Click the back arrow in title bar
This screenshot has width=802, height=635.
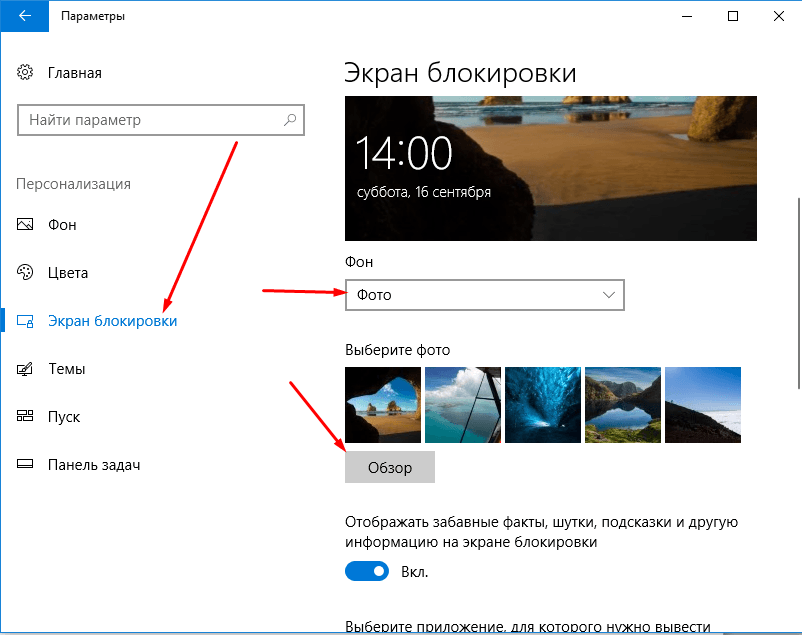[25, 16]
